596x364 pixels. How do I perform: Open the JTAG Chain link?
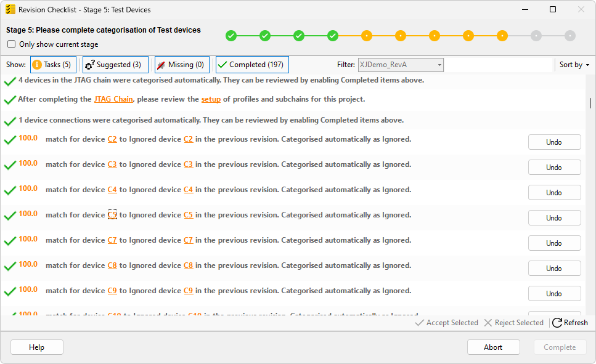(x=113, y=99)
